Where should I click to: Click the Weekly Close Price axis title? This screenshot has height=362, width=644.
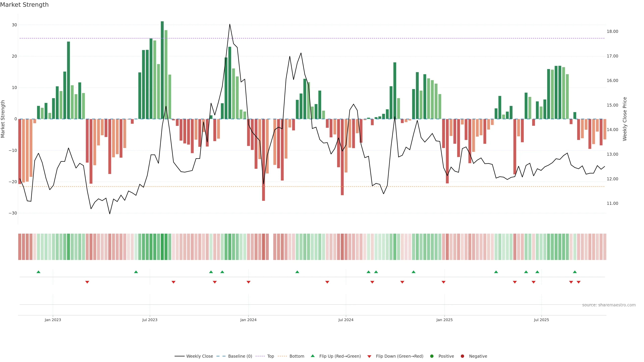tap(625, 119)
